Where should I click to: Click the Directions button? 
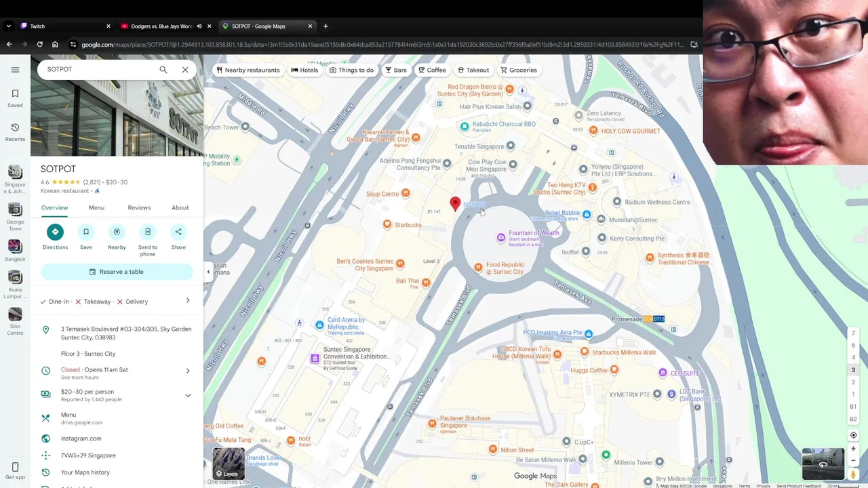[55, 232]
